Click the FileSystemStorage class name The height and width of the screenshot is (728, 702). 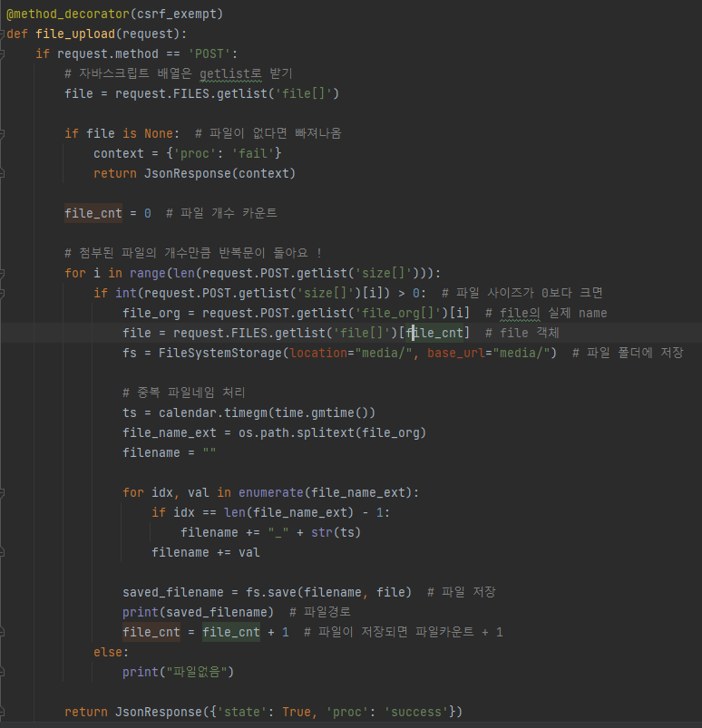220,353
